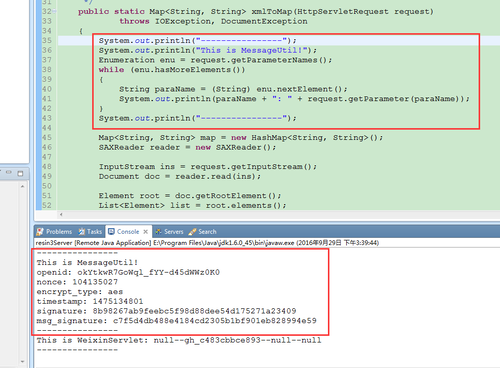This screenshot has height=368, width=500.
Task: Click console output 'This is MessageUtil!'
Action: 87,263
